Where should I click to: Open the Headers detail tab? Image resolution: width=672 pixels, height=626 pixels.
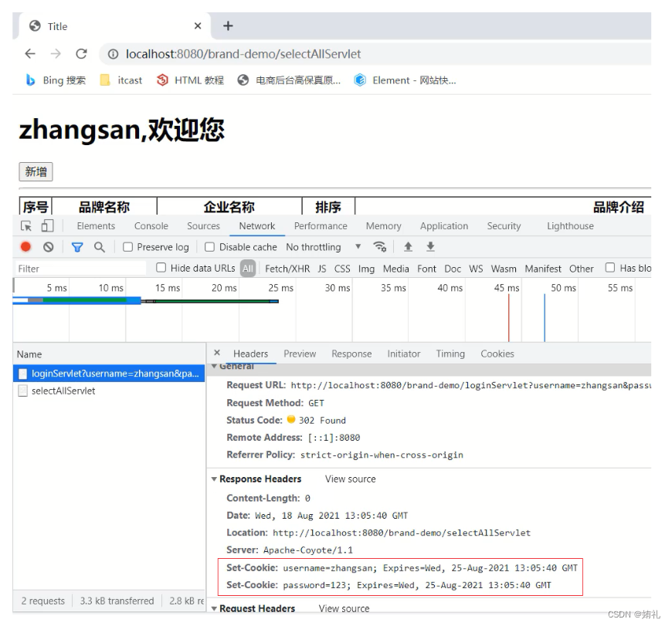[251, 354]
